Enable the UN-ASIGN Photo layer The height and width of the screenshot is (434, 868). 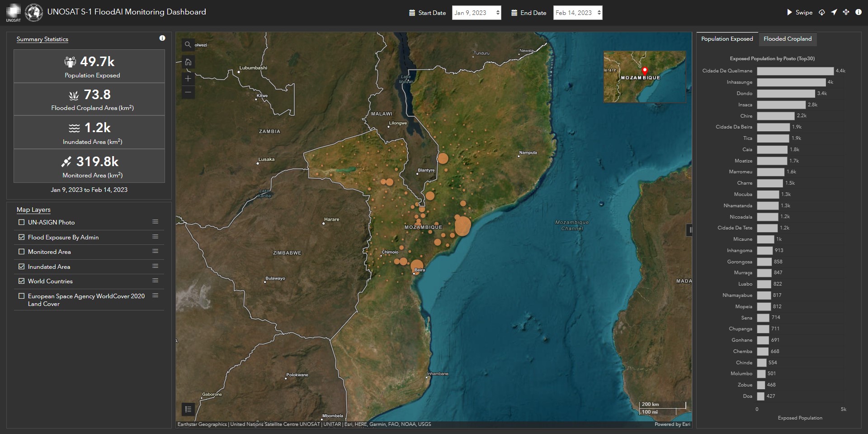coord(21,222)
